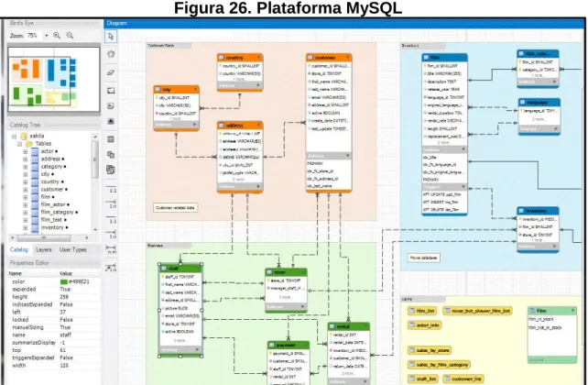The image size is (588, 385).
Task: Click the sakila database icon
Action: 24,136
